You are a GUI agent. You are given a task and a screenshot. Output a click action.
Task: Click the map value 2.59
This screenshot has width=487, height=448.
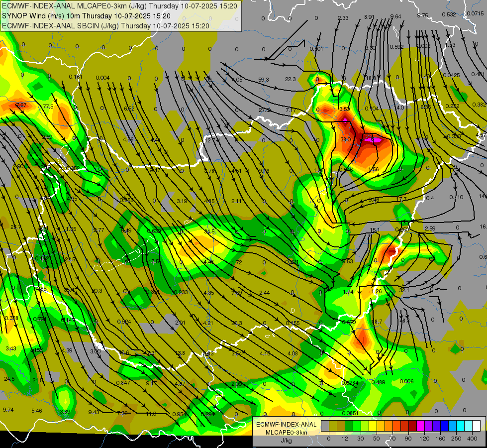430,228
